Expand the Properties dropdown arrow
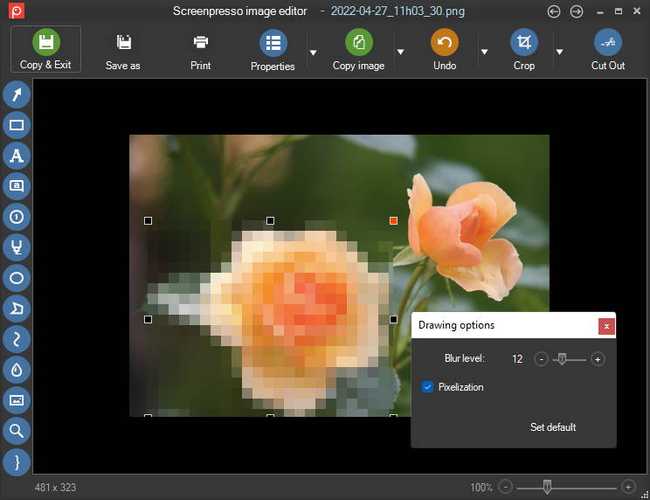 (x=313, y=52)
